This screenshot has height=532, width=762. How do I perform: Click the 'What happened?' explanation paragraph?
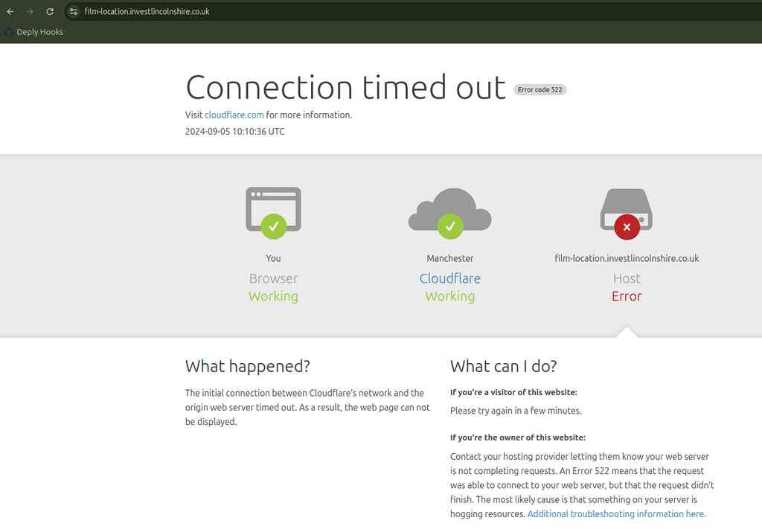(x=307, y=407)
